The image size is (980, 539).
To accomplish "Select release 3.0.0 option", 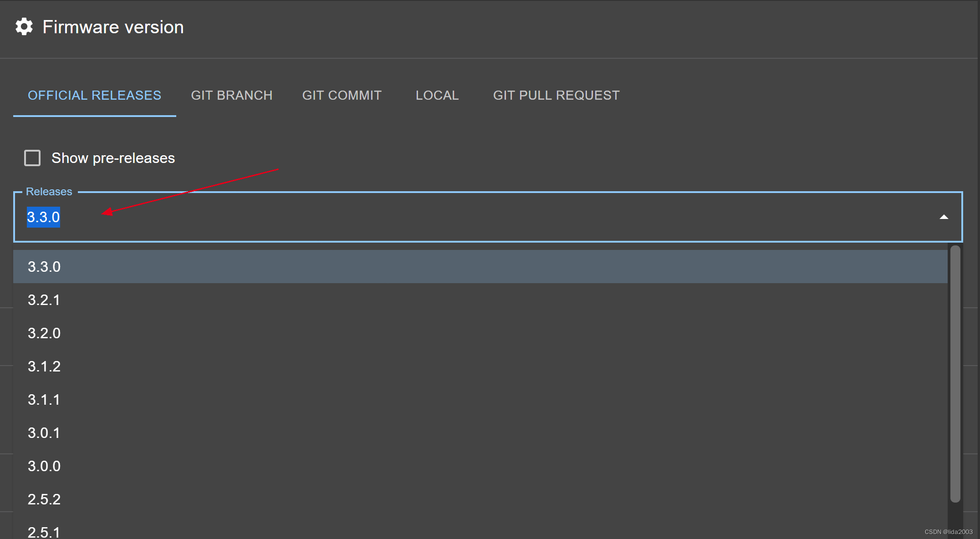I will pyautogui.click(x=44, y=466).
